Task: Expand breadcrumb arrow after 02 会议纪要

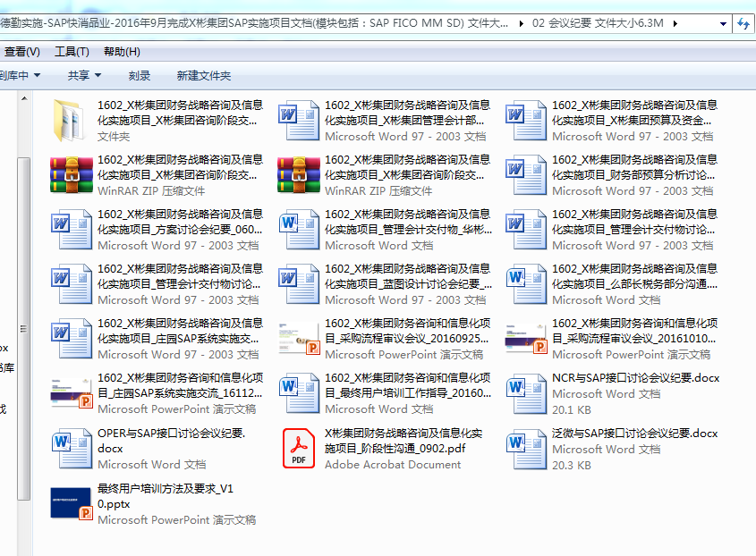Action: [x=675, y=23]
